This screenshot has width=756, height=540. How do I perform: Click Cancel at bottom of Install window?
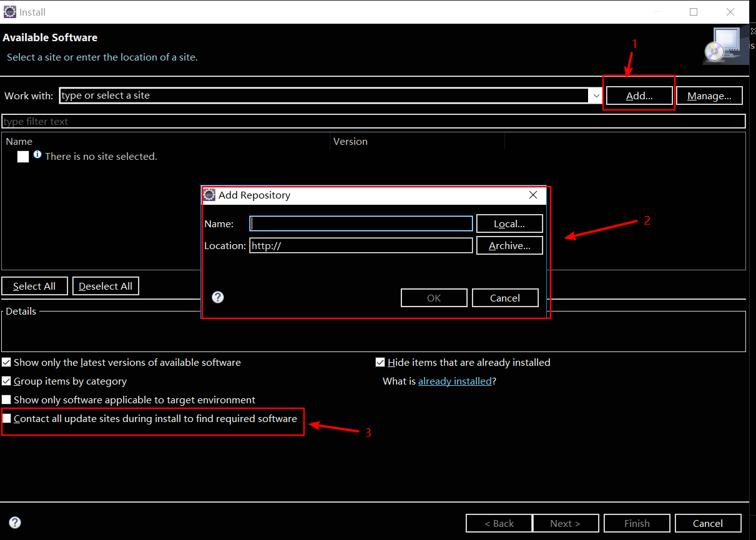708,523
